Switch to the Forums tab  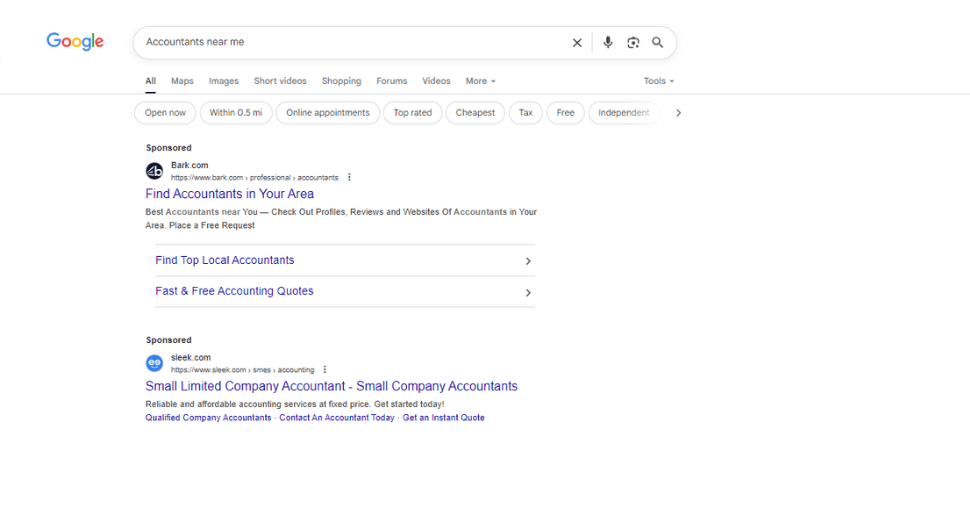click(x=392, y=81)
